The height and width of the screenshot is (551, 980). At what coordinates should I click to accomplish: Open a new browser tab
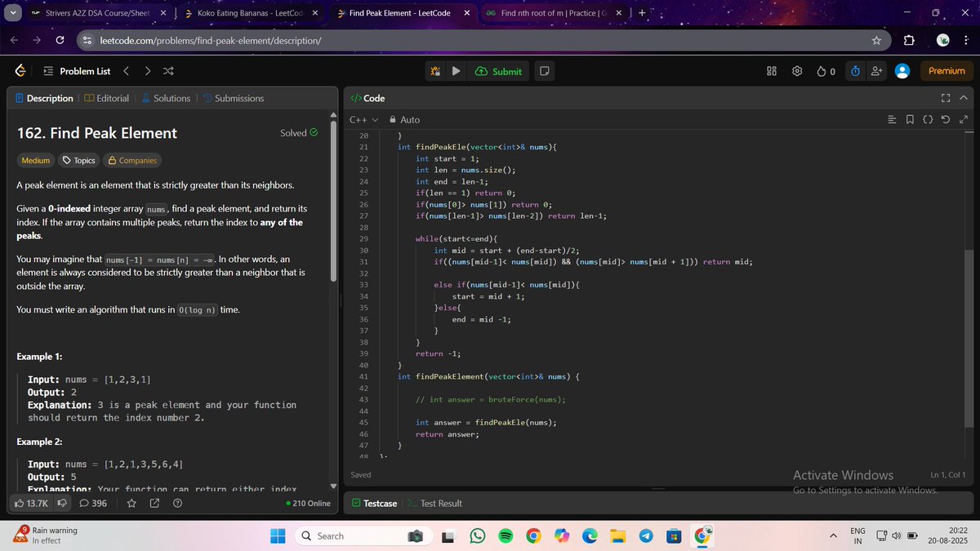point(642,13)
